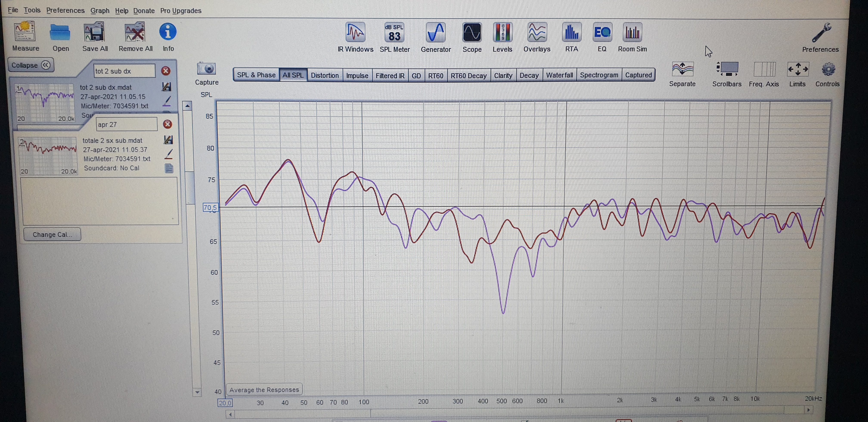Open the Donate menu
Viewport: 868px width, 422px height.
click(x=144, y=11)
